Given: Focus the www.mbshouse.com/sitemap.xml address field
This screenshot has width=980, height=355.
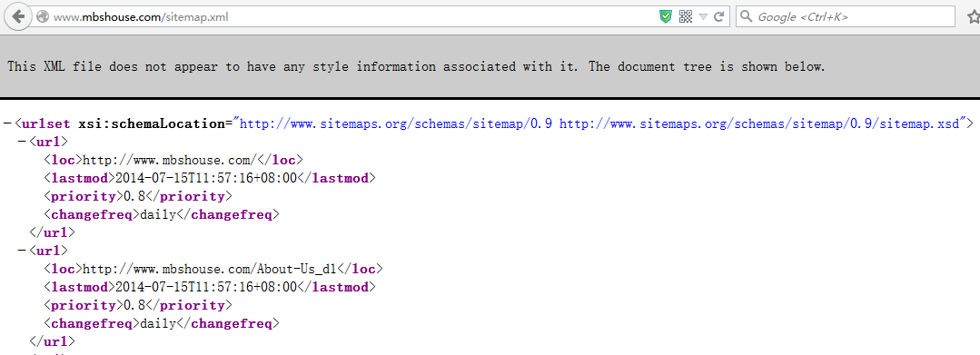Looking at the screenshot, I should coord(350,17).
